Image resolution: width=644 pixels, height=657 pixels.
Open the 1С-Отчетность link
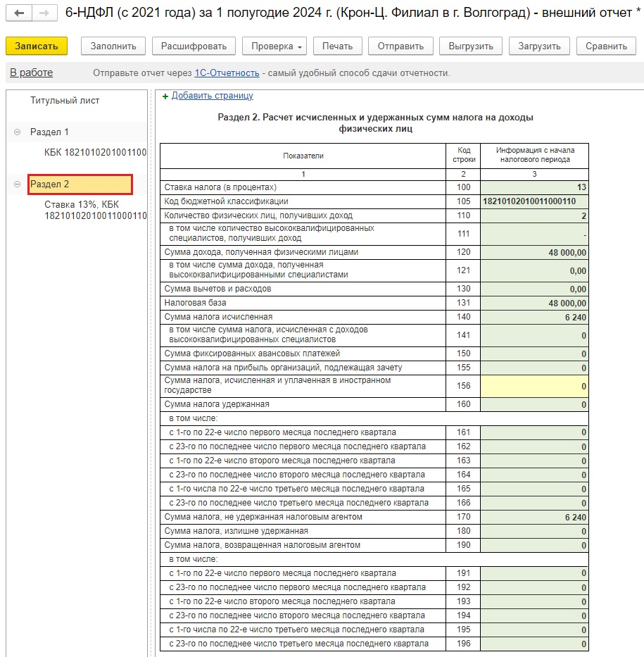click(x=227, y=73)
